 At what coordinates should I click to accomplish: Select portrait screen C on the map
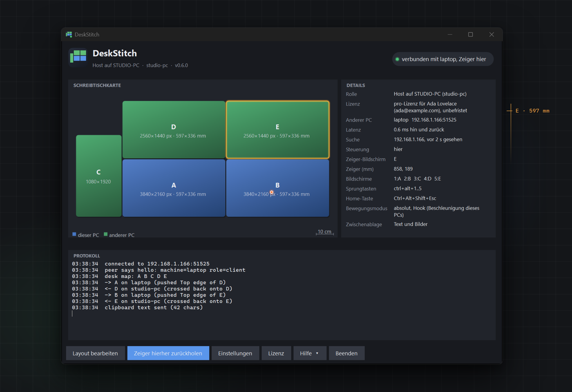pyautogui.click(x=98, y=176)
